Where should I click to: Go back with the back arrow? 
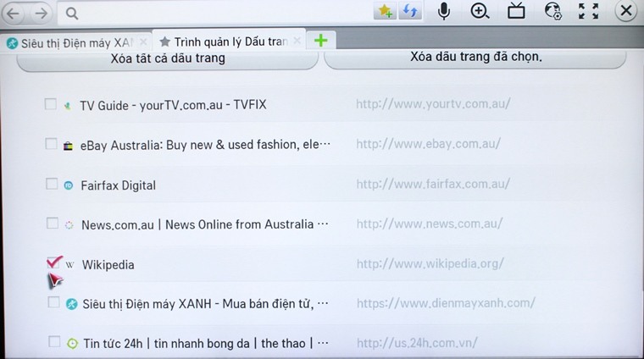13,14
